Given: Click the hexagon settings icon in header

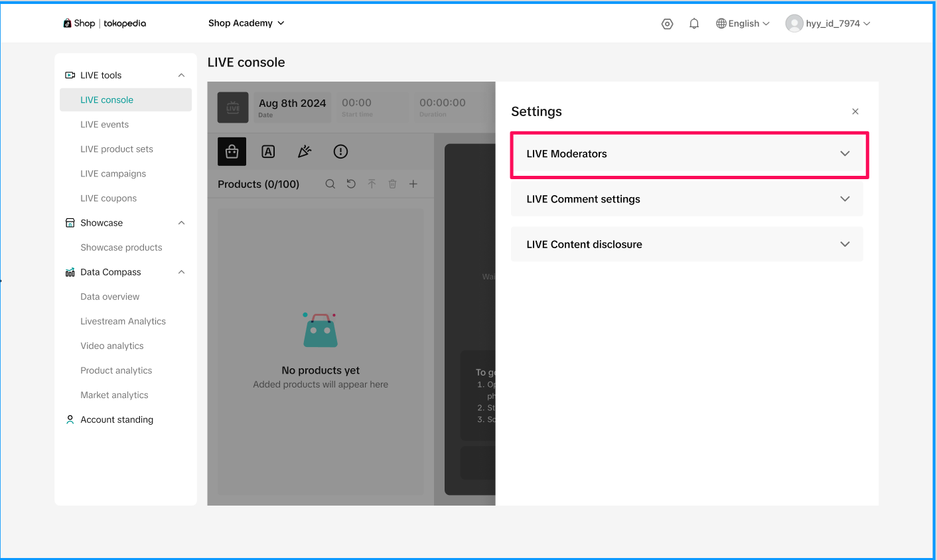Looking at the screenshot, I should (668, 24).
